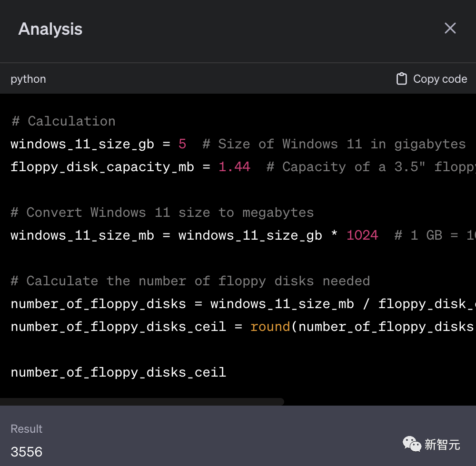Click '# Size of Windows 11 in gigabytes' comment

click(x=334, y=145)
